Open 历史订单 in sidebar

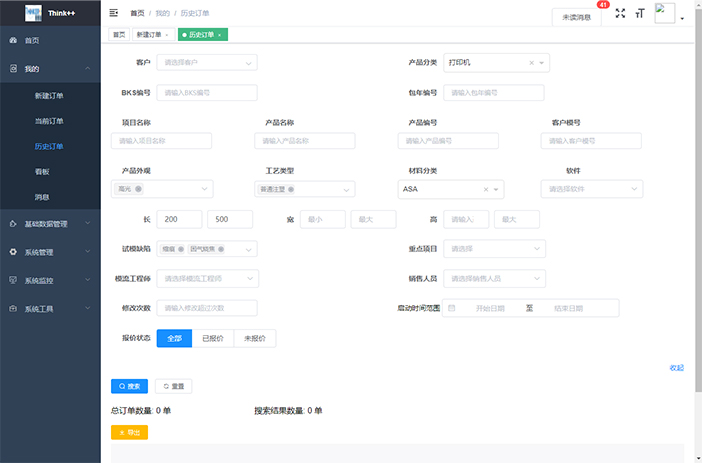click(50, 146)
